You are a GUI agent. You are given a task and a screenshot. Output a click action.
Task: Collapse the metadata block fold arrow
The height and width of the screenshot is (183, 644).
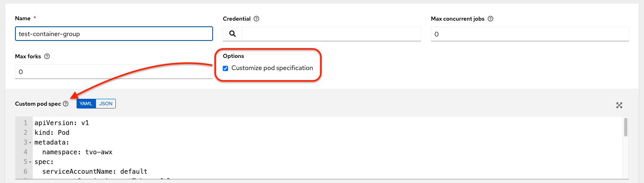30,143
